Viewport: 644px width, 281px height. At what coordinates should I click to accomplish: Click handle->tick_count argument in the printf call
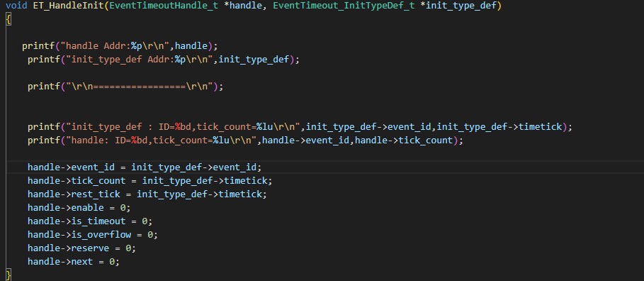click(404, 140)
